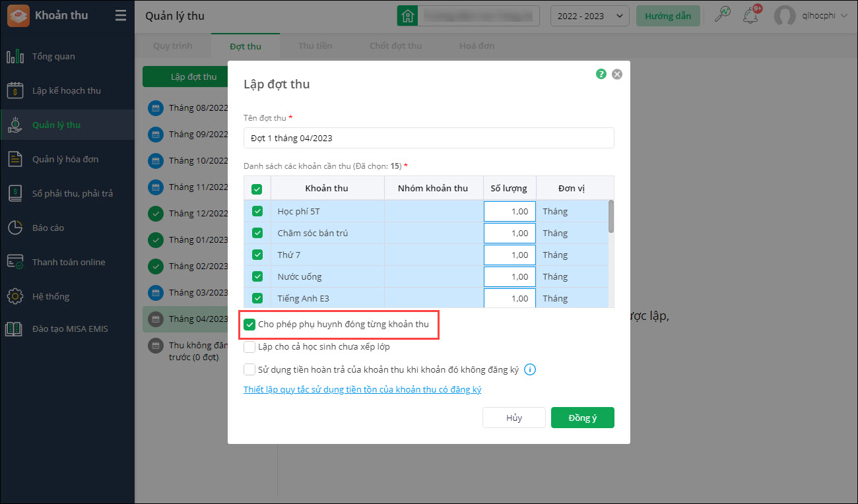
Task: Click the Nước uống quantity field
Action: 510,276
